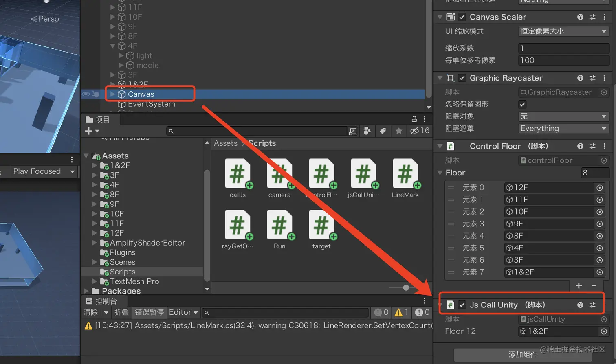This screenshot has width=616, height=364.
Task: Search by label in Project panel
Action: [x=383, y=131]
